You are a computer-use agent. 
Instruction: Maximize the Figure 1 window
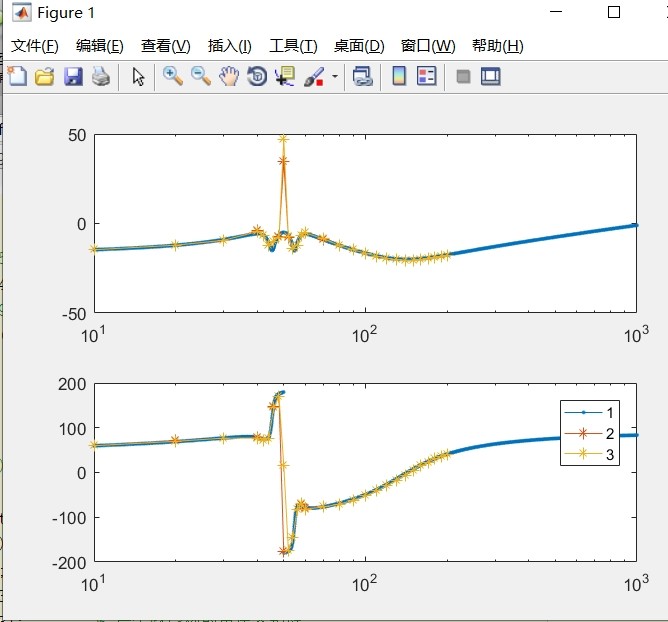[613, 12]
